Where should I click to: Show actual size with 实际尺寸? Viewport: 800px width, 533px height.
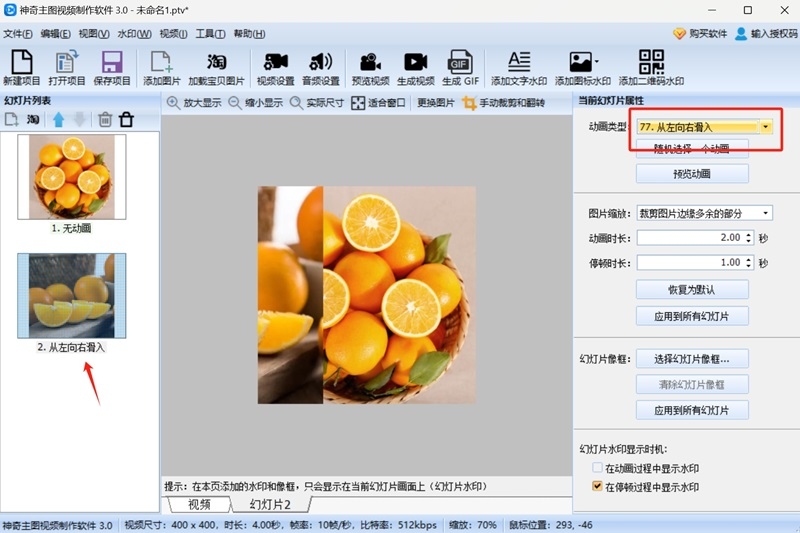[x=317, y=103]
